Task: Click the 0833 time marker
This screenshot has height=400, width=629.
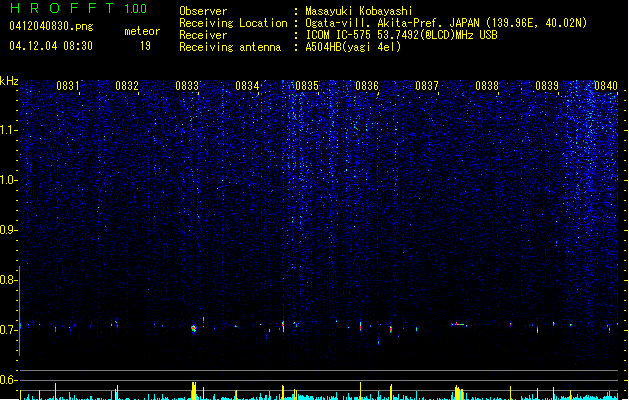Action: point(187,86)
